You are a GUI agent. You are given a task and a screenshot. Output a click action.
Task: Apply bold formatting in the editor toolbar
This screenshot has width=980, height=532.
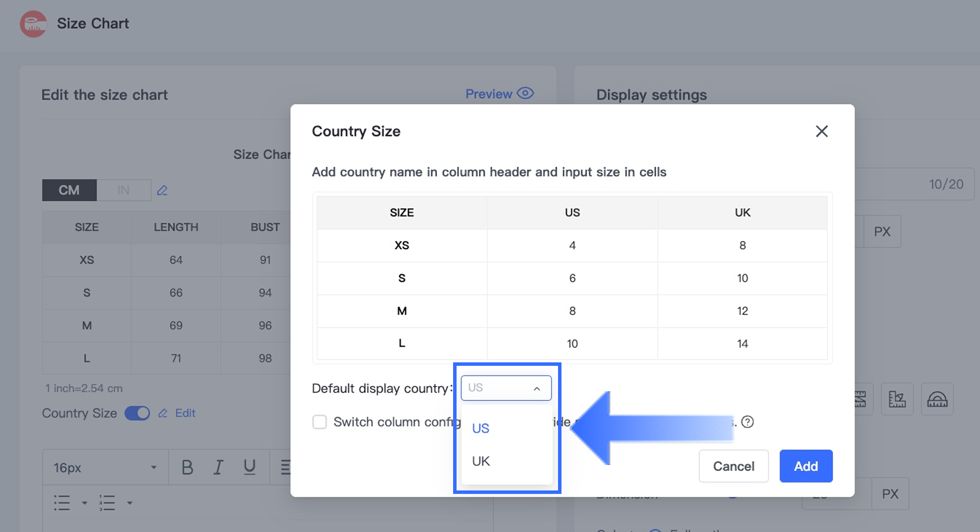[187, 467]
